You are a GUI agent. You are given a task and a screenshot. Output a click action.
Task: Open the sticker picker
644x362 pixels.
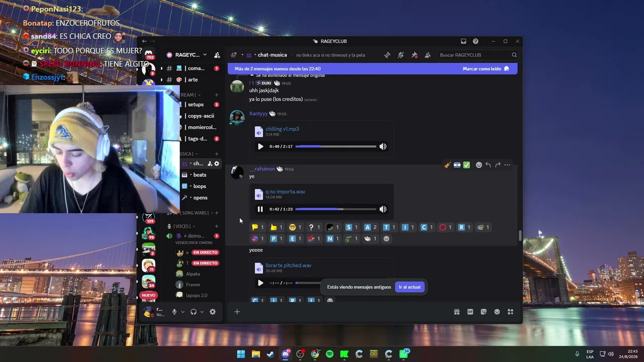tap(484, 312)
